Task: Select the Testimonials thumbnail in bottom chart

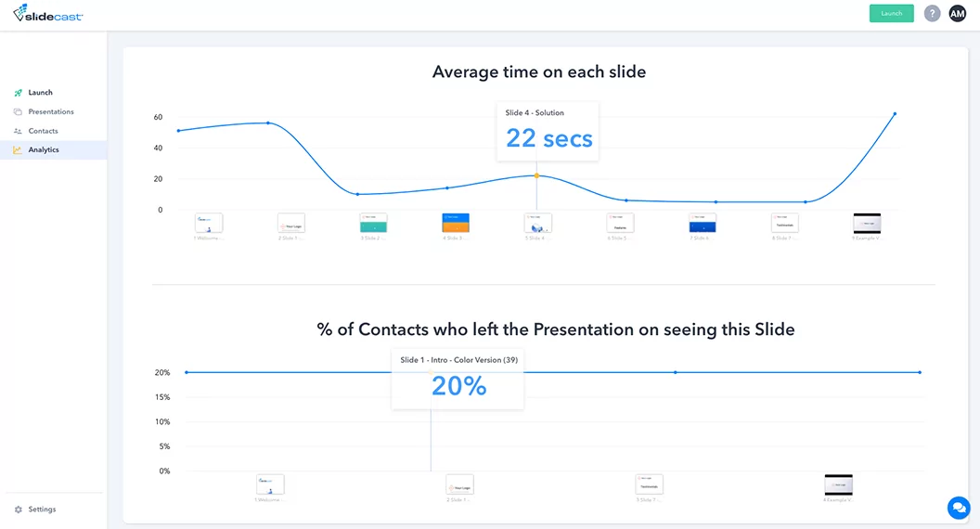Action: (649, 484)
